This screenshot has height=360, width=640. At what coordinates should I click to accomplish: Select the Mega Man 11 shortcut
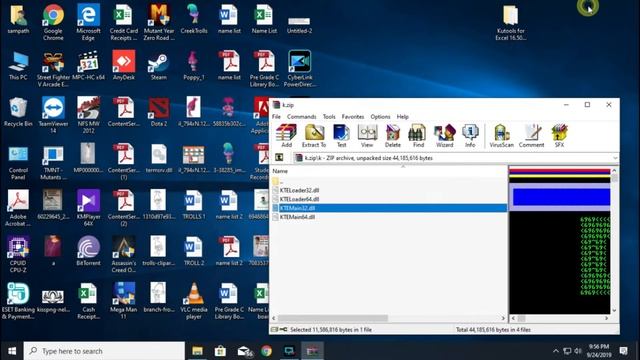click(x=123, y=301)
